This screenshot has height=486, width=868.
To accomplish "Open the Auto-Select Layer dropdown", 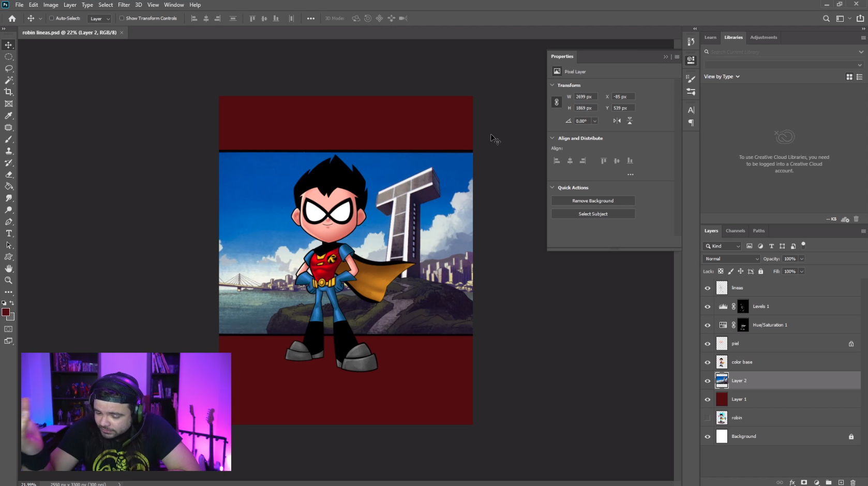I will [x=100, y=19].
